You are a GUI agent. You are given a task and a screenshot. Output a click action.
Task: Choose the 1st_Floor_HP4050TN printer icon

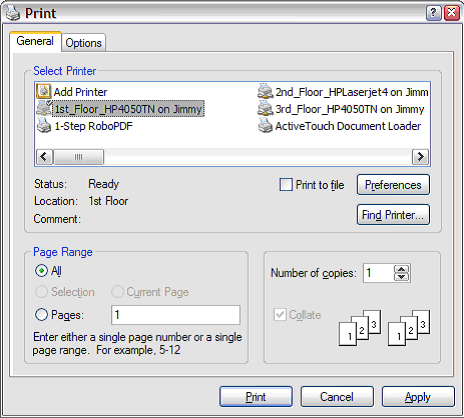click(44, 108)
